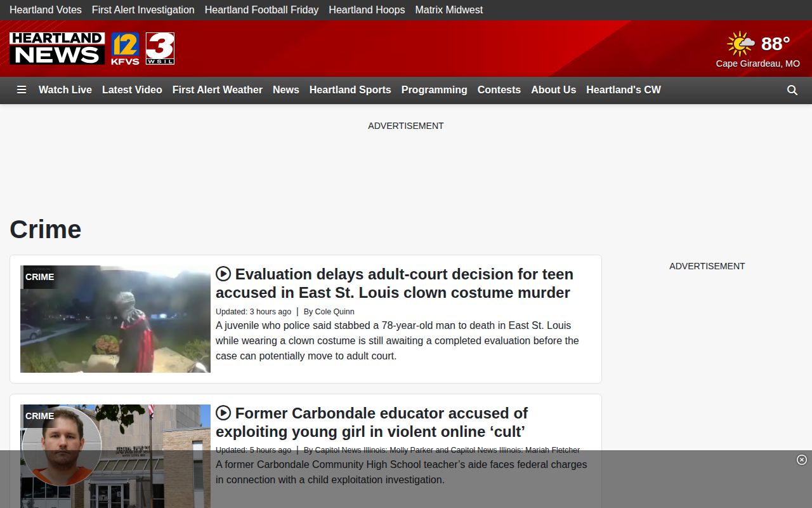
Task: Click the sunny weather icon
Action: click(x=740, y=44)
